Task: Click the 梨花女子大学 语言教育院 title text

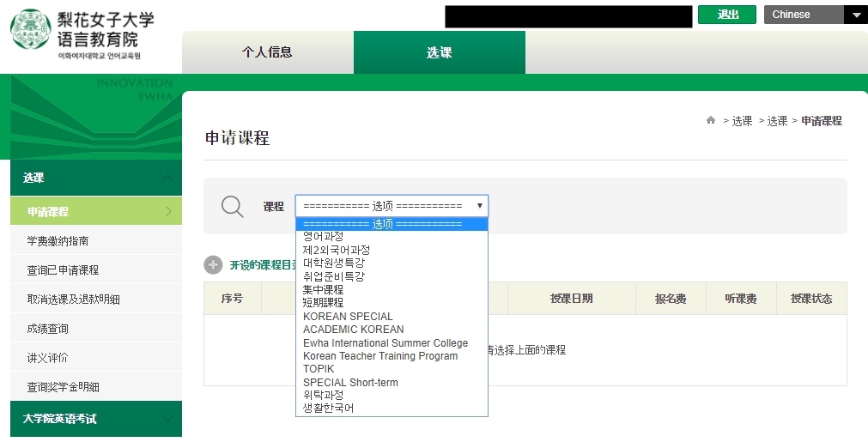Action: [106, 30]
